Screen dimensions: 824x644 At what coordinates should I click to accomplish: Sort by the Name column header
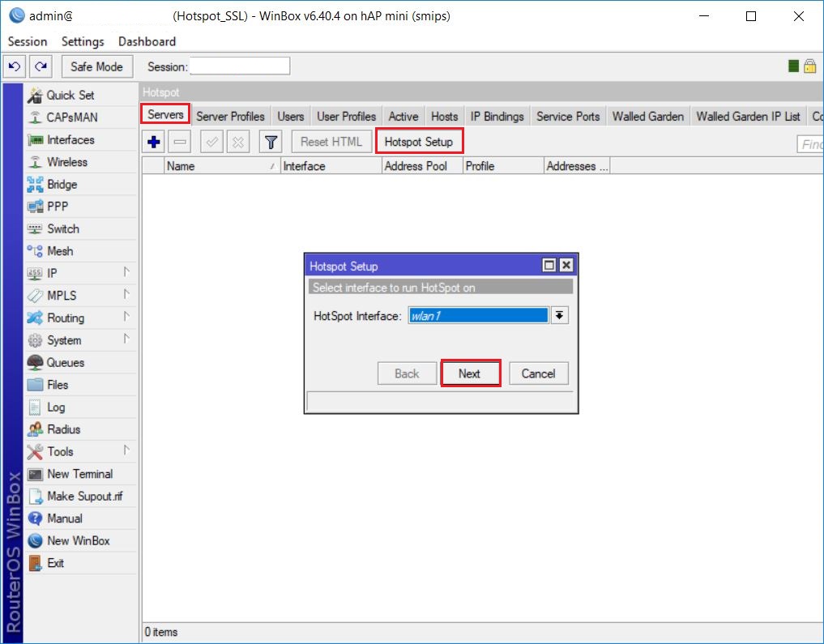point(222,166)
